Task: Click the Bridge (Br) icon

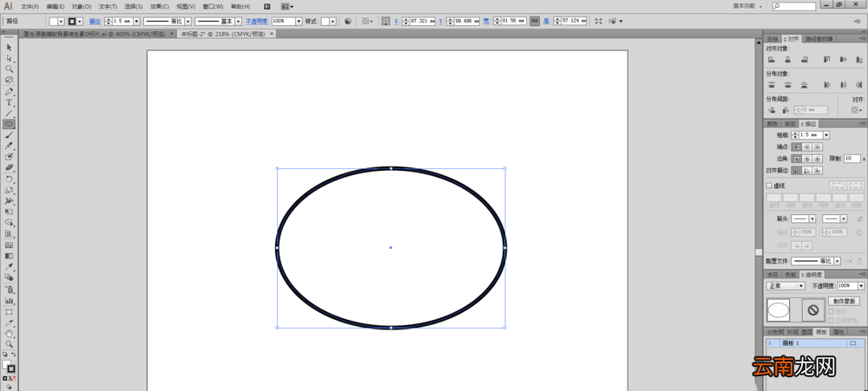Action: coord(267,7)
